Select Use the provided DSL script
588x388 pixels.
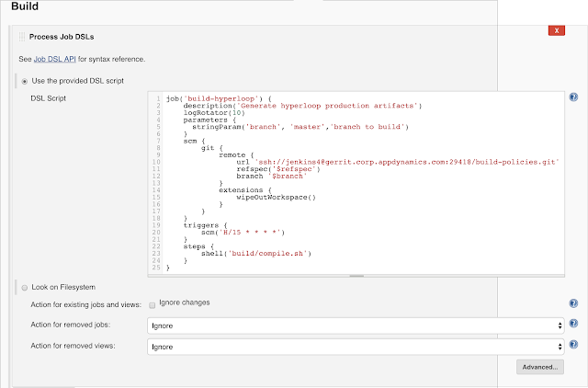25,81
